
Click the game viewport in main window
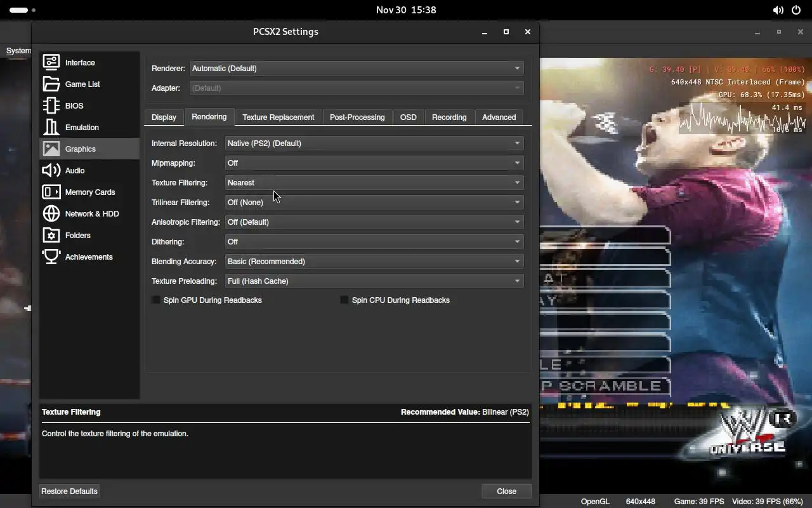pyautogui.click(x=676, y=276)
